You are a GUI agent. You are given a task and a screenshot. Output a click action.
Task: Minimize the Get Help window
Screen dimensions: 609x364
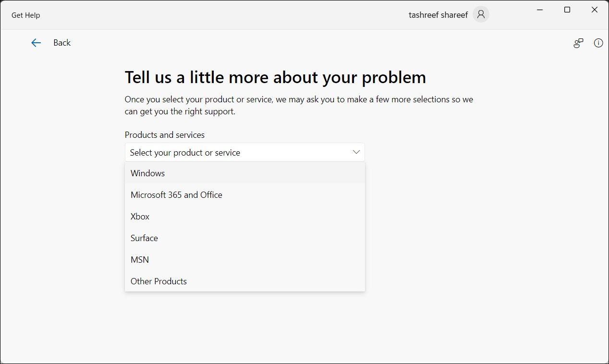click(x=540, y=9)
